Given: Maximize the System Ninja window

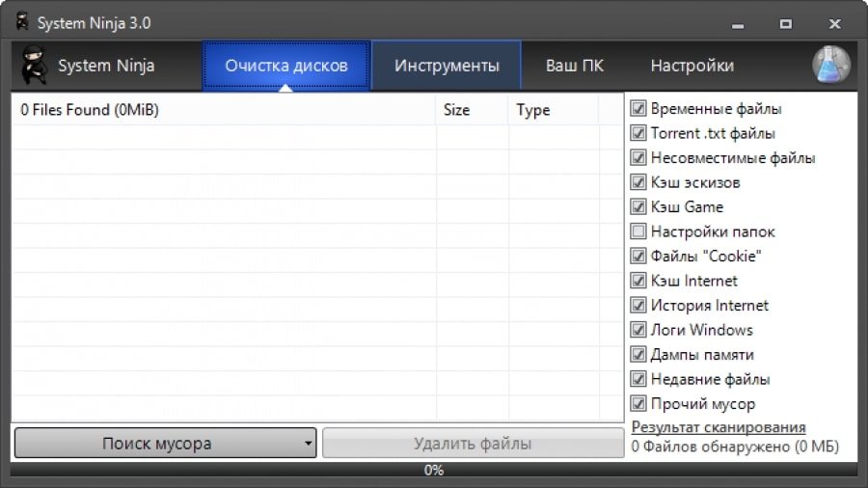Looking at the screenshot, I should [x=786, y=22].
